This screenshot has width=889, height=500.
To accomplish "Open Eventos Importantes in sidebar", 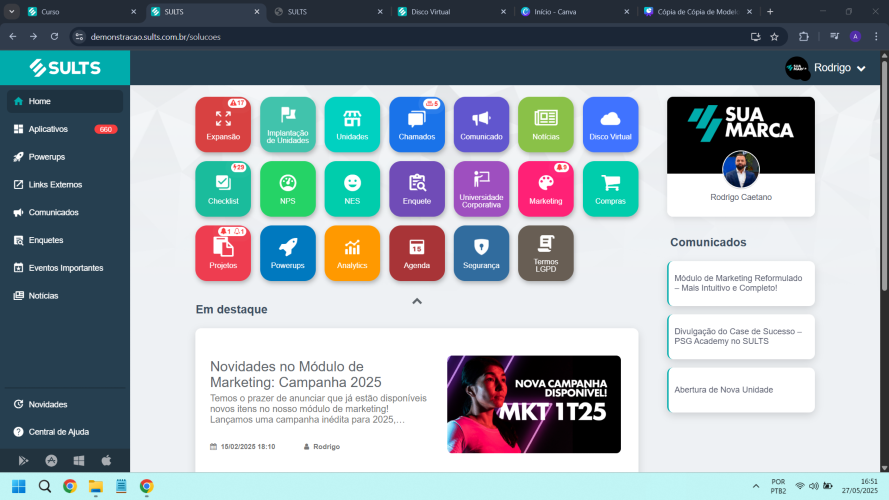I will (65, 268).
